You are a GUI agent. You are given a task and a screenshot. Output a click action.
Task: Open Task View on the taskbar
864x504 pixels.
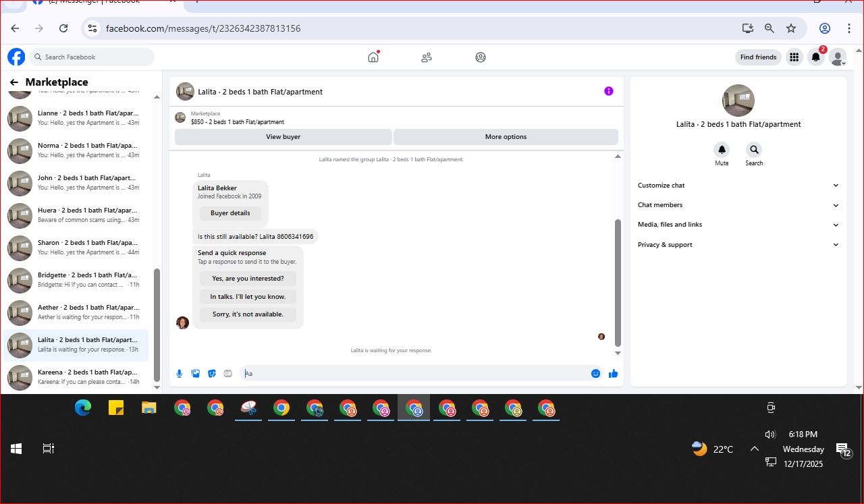(x=49, y=448)
